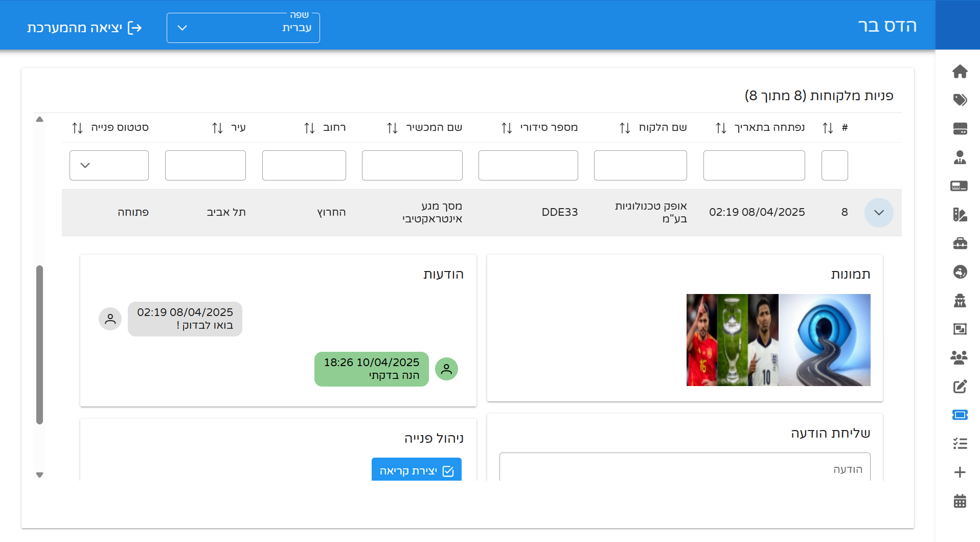Collapse row 8 with the chevron button
Image resolution: width=980 pixels, height=542 pixels.
pyautogui.click(x=879, y=213)
